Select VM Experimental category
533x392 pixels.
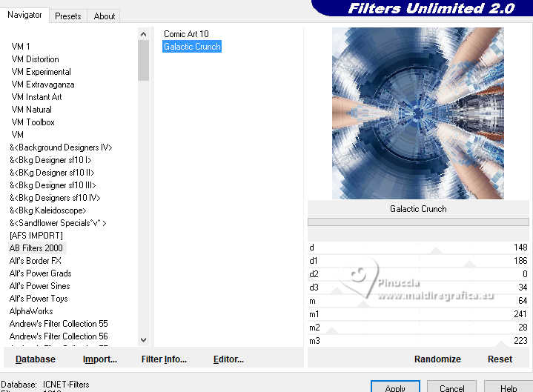point(41,72)
